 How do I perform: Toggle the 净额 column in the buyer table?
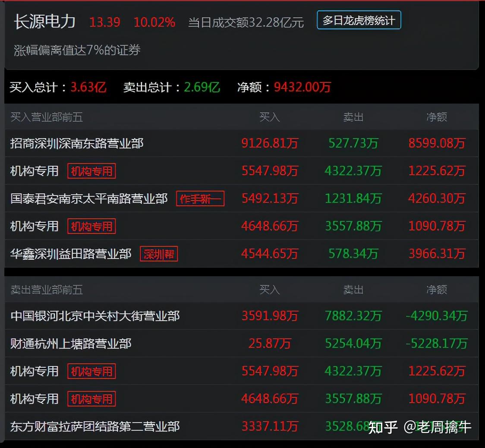pyautogui.click(x=438, y=117)
